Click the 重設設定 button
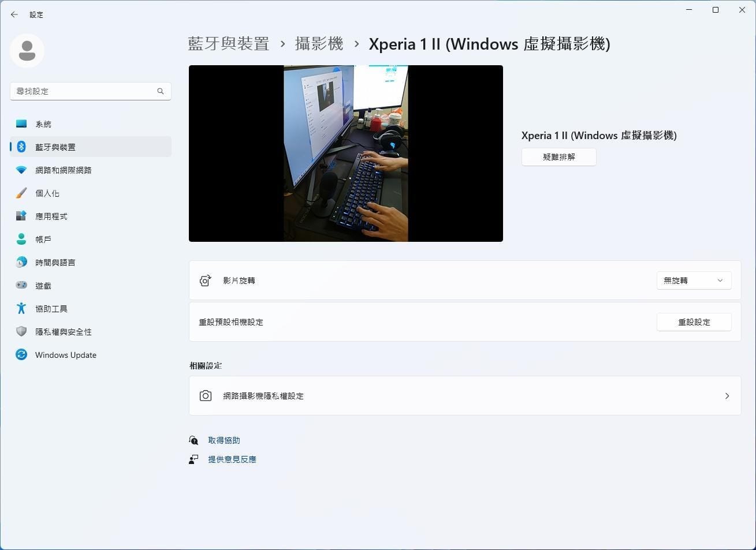This screenshot has height=550, width=756. (694, 322)
